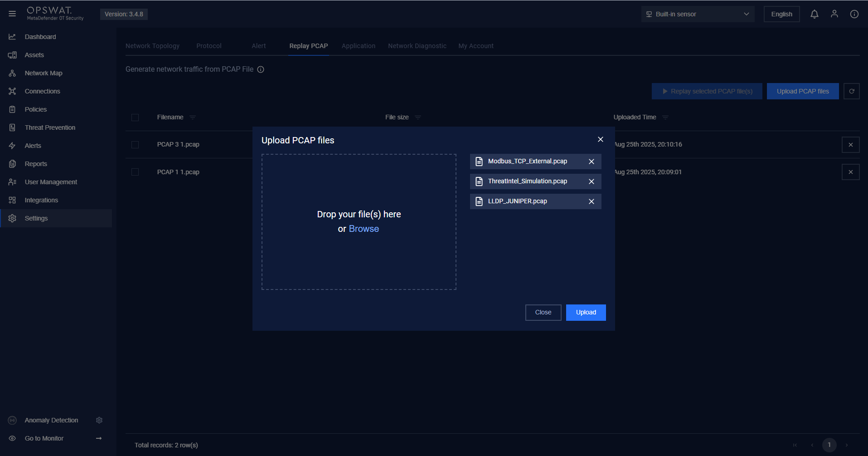Delete the PCAP 3 1.pcap row
The height and width of the screenshot is (456, 868).
tap(851, 145)
